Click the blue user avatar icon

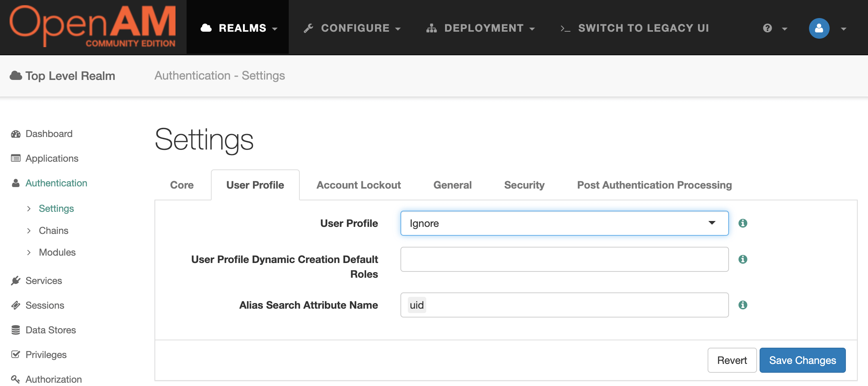(x=819, y=28)
